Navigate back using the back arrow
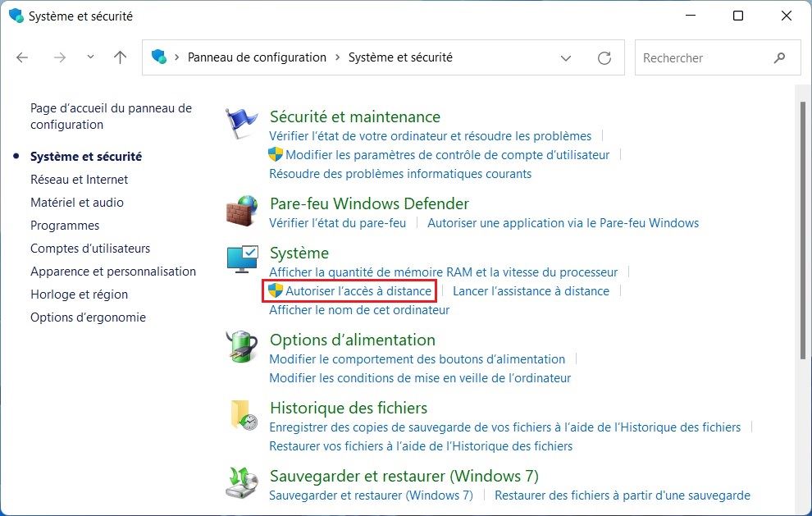Screen dimensions: 812x516 21,57
